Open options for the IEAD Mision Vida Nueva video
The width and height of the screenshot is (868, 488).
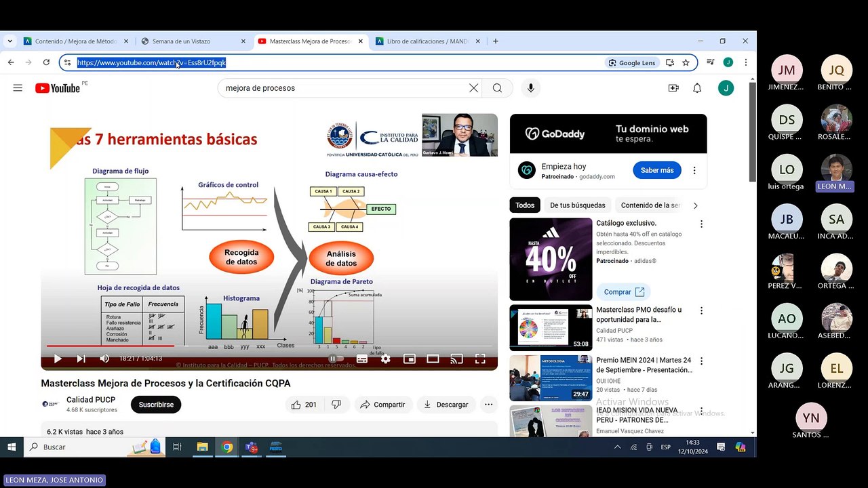click(x=701, y=411)
